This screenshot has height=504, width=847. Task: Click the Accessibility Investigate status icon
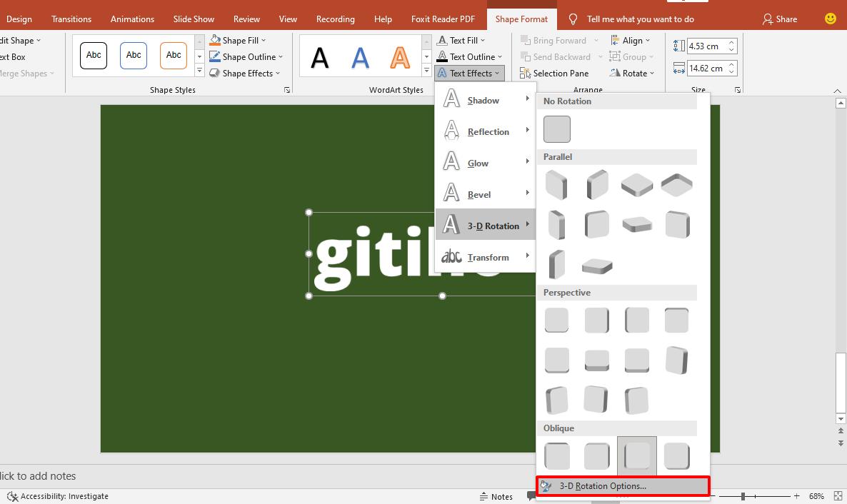(12, 496)
